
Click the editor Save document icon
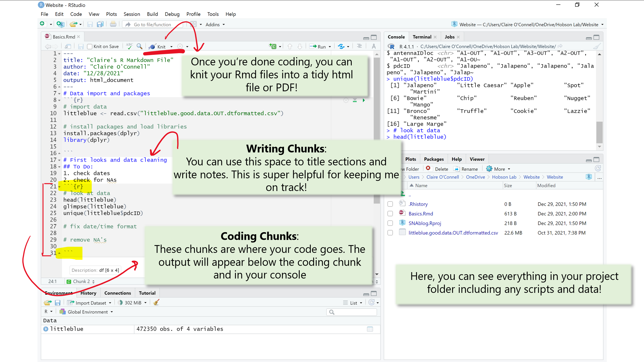coord(81,46)
